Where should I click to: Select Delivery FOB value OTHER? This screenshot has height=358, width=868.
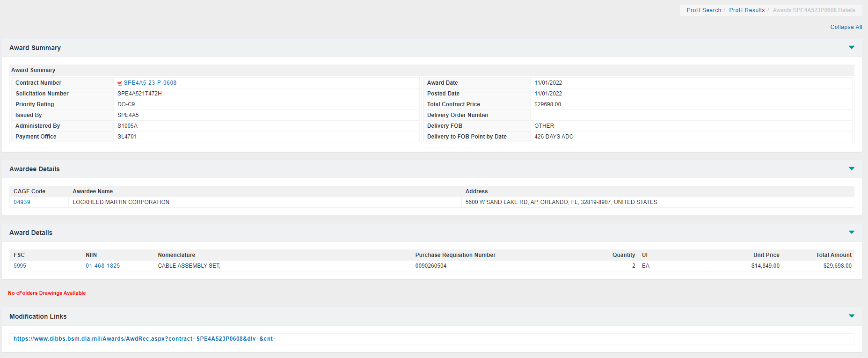(x=544, y=126)
